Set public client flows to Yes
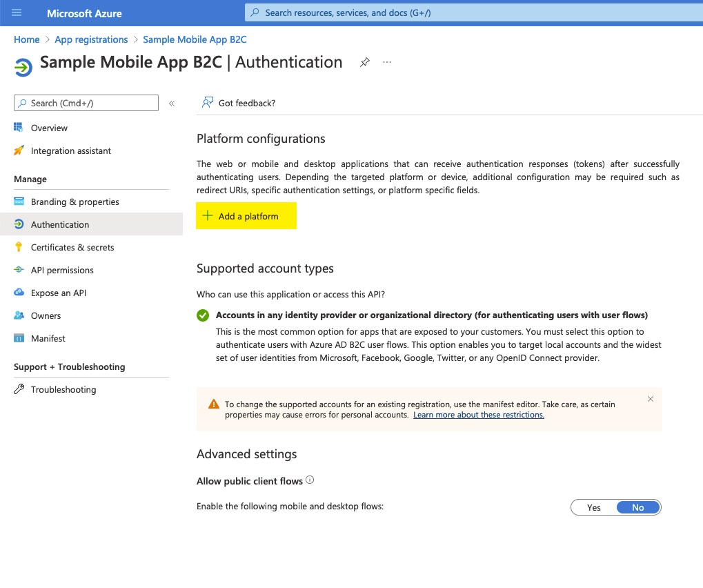The height and width of the screenshot is (588, 703). pos(593,507)
